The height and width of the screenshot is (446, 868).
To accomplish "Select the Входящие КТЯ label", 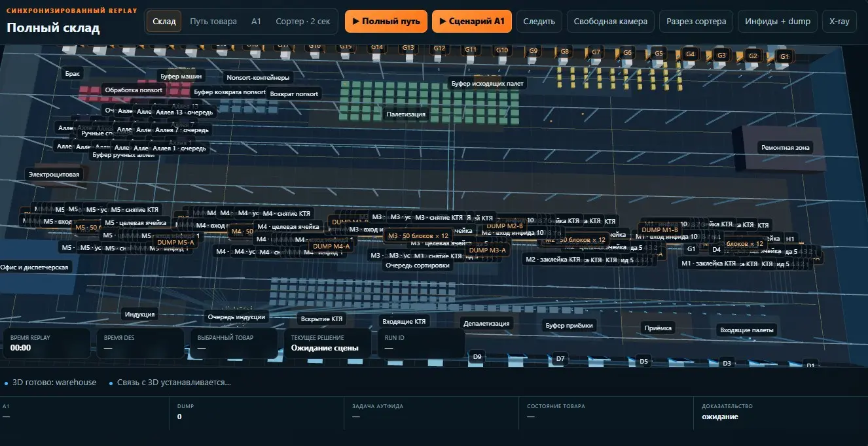I will (403, 321).
